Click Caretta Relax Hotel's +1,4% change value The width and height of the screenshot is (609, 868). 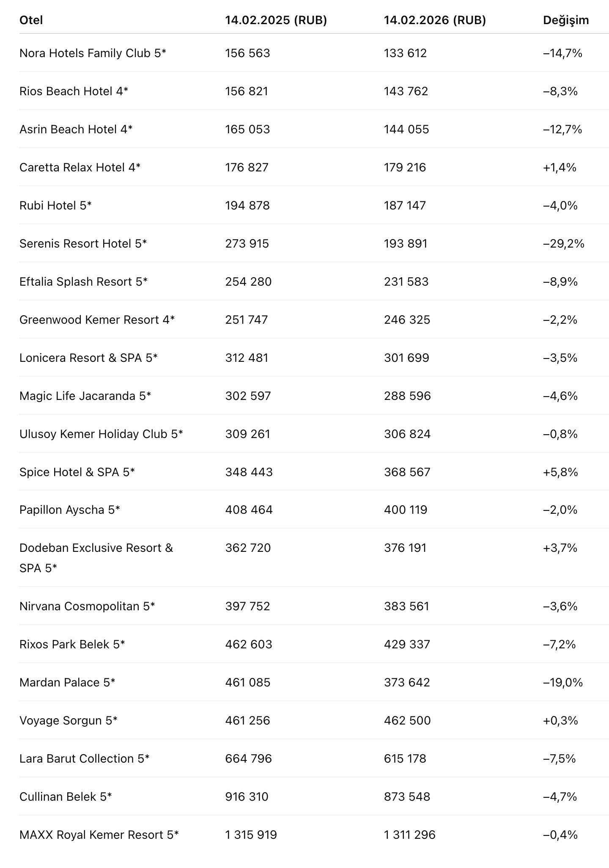(560, 168)
